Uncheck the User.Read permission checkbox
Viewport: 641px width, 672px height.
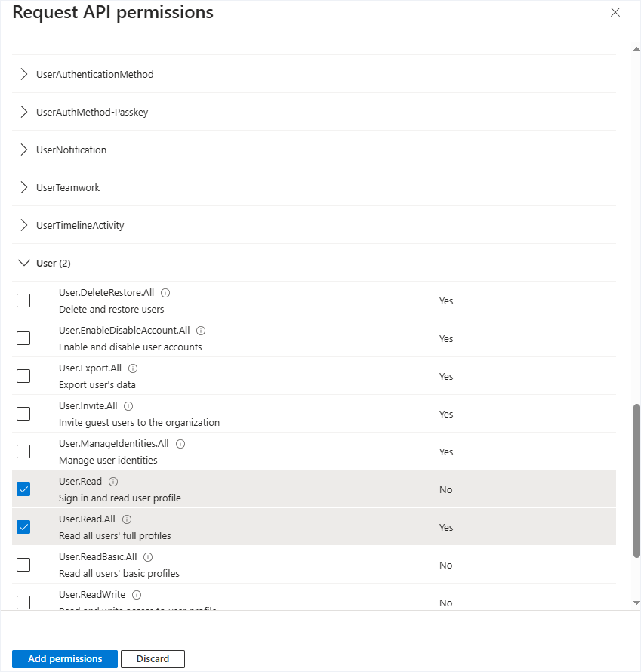23,489
